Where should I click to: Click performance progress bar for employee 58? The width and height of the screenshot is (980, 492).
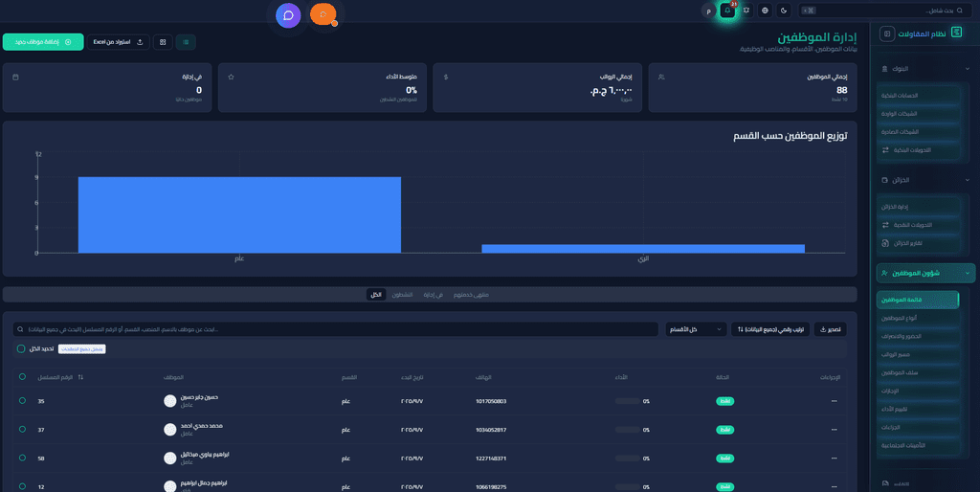pyautogui.click(x=628, y=458)
